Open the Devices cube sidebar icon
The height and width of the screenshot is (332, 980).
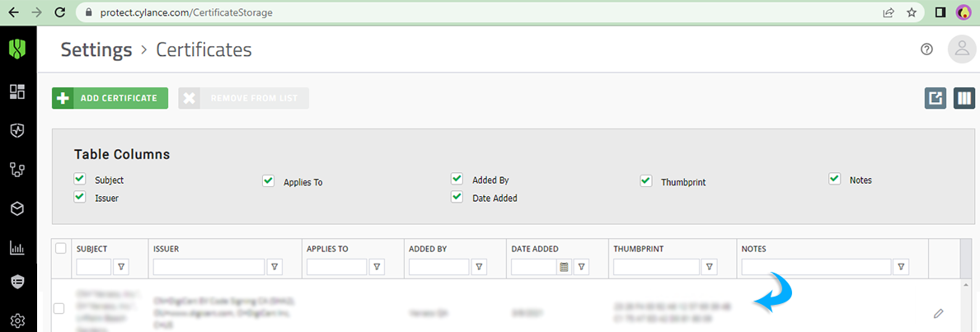click(17, 208)
